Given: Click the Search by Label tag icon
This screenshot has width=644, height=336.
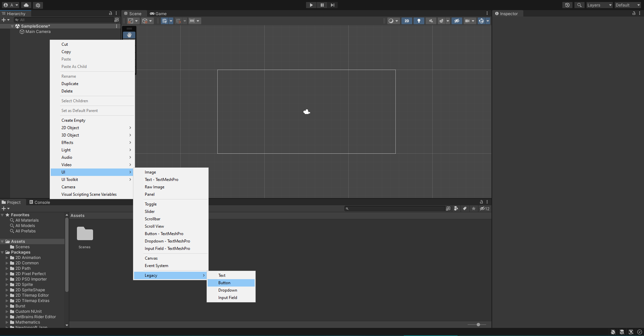Looking at the screenshot, I should pos(465,209).
